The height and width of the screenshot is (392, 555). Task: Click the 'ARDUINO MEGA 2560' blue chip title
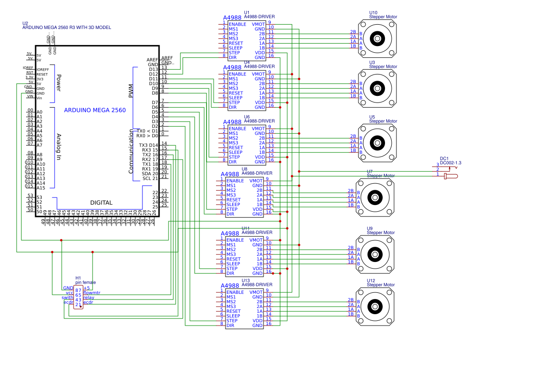click(95, 110)
